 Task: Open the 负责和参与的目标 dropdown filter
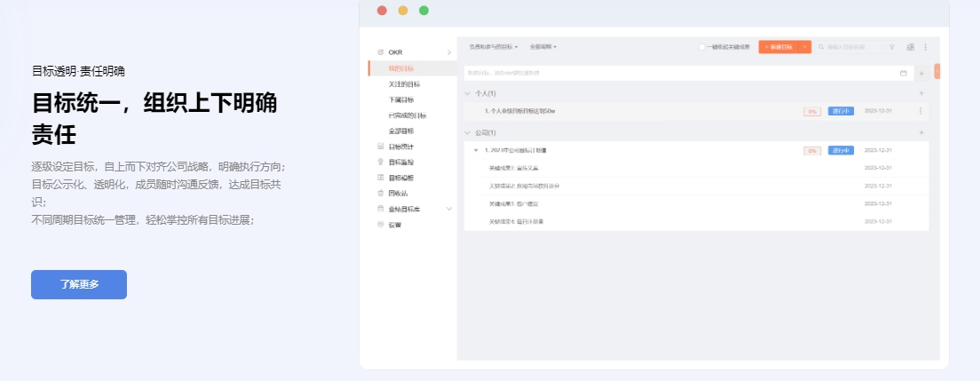click(x=493, y=47)
